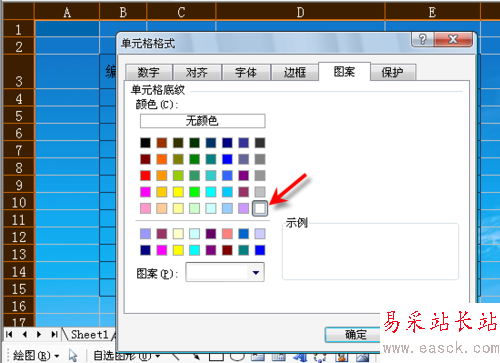The image size is (500, 363).
Task: Switch to the 保护 tab
Action: 393,72
